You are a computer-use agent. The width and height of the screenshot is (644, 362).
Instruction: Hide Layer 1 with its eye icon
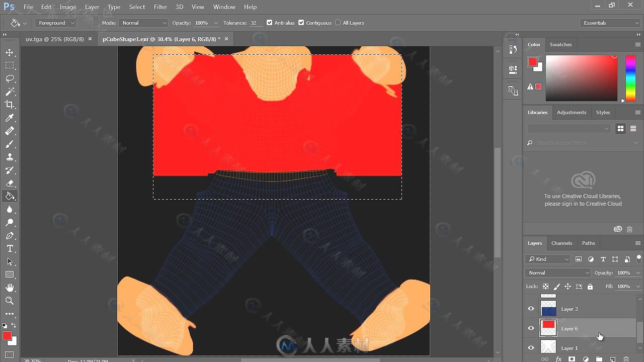pyautogui.click(x=531, y=348)
